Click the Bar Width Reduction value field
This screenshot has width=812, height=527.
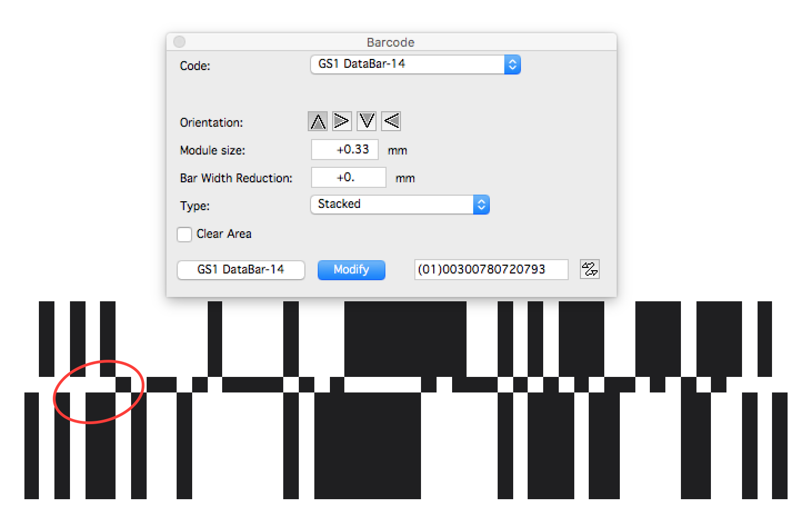348,177
